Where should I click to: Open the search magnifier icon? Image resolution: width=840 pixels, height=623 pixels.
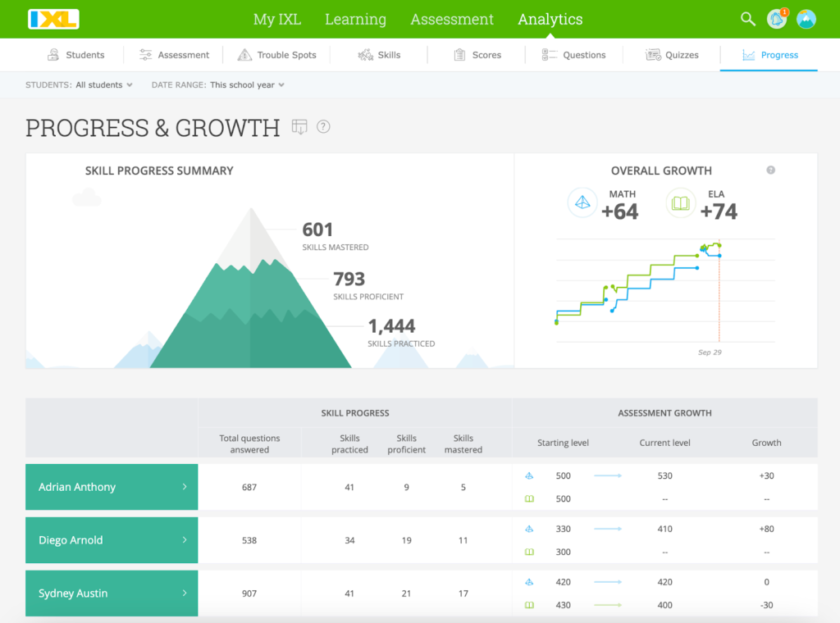click(748, 20)
